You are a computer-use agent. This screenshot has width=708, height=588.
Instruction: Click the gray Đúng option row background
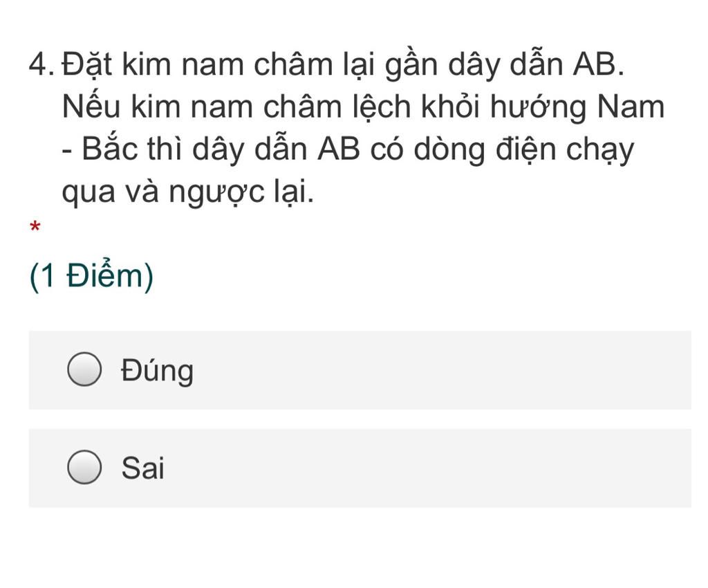(x=360, y=370)
